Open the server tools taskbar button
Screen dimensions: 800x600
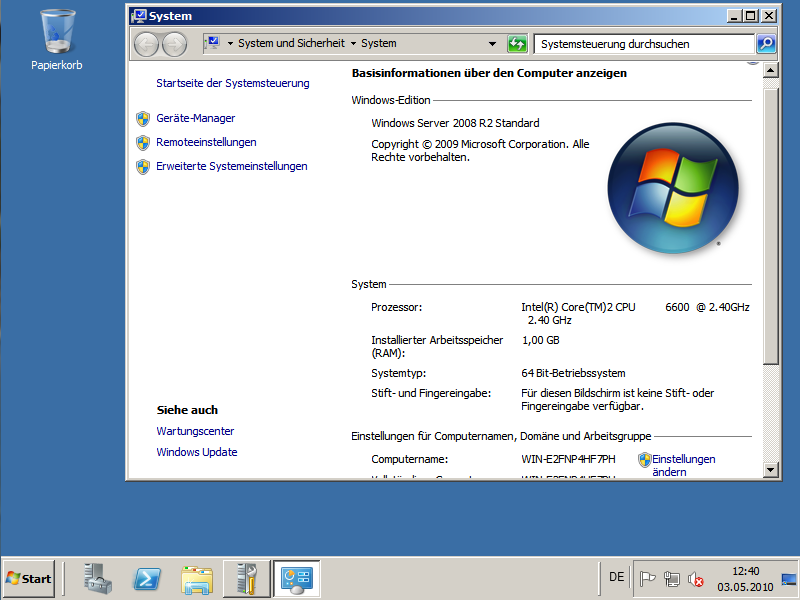[x=246, y=579]
